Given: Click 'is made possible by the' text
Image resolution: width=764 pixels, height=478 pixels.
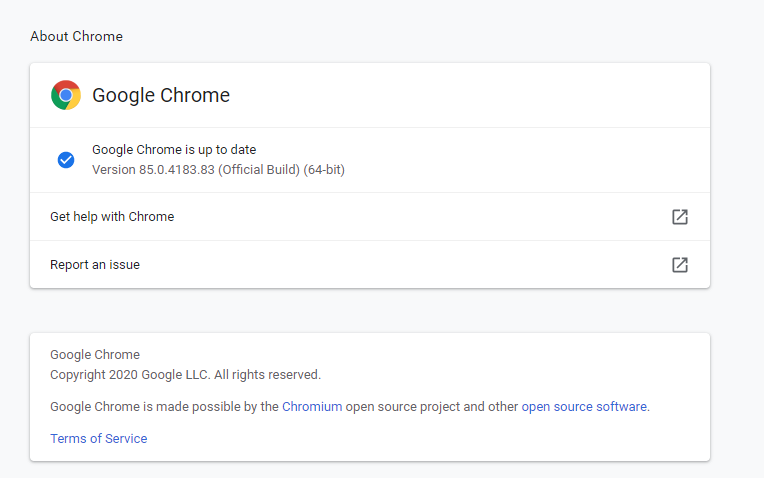Looking at the screenshot, I should click(x=210, y=406).
